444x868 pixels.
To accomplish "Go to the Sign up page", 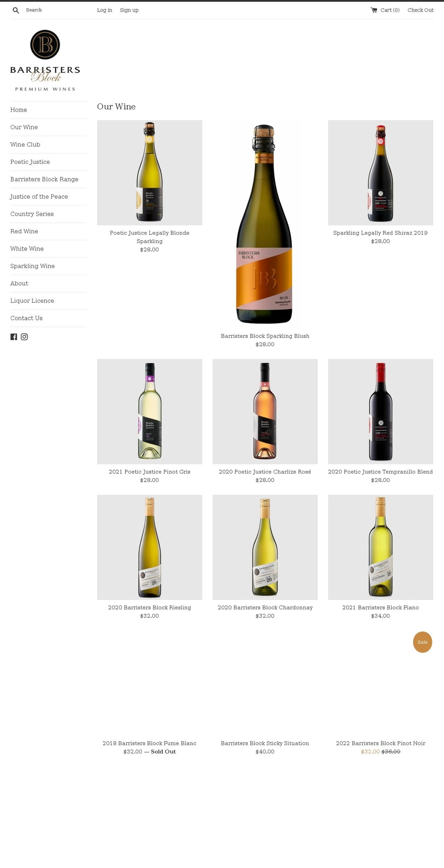I will click(x=129, y=10).
